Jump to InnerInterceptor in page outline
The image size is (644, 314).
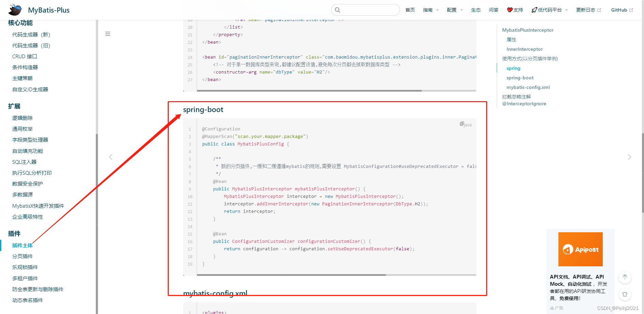(x=524, y=49)
